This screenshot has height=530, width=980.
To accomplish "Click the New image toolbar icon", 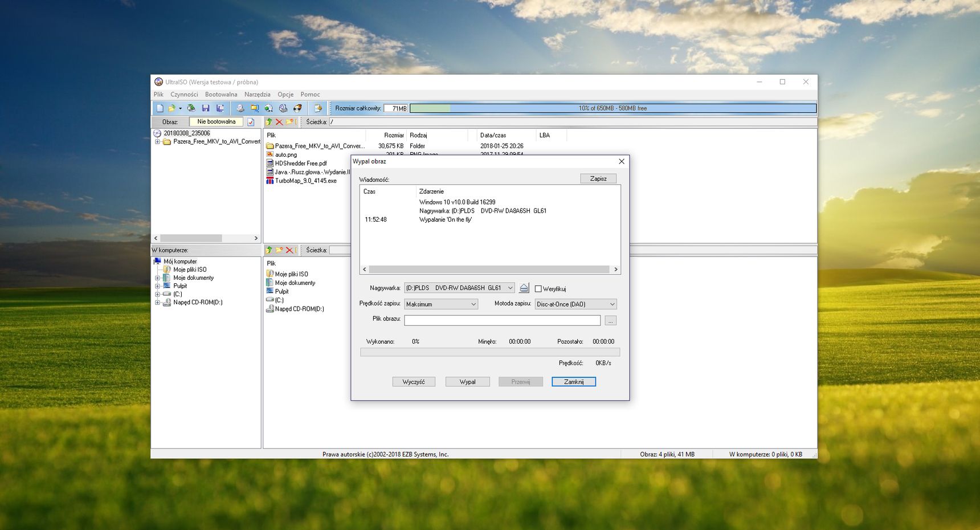I will (160, 108).
